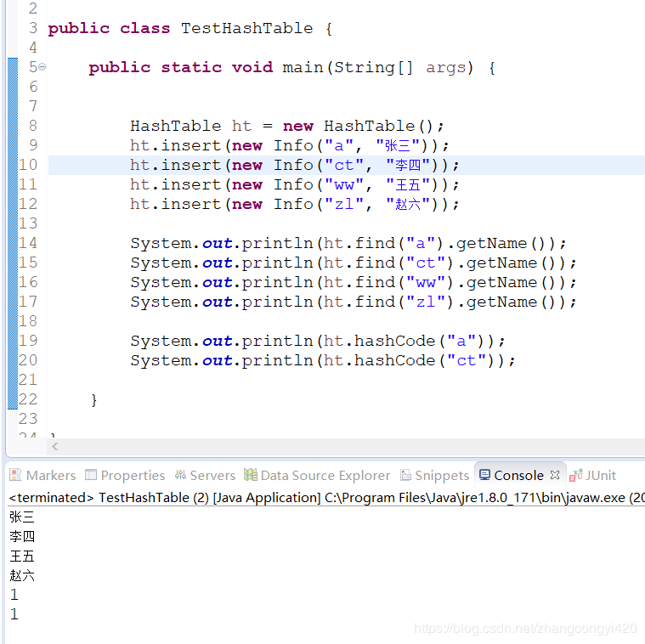Click console output 王五

click(x=22, y=556)
